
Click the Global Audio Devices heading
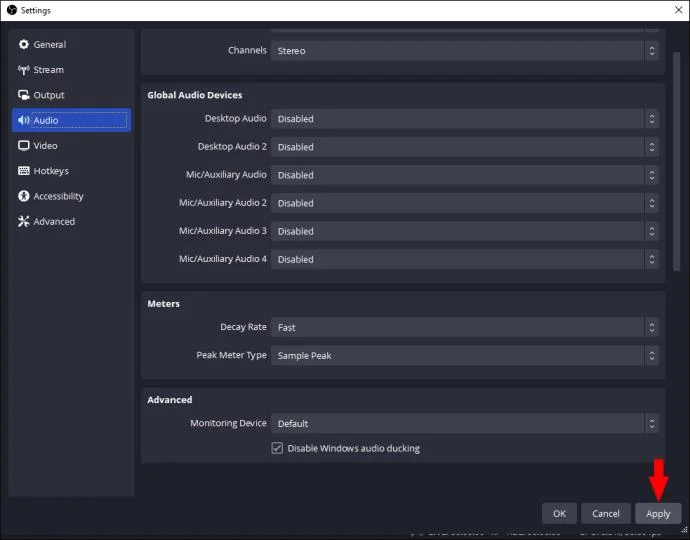click(195, 95)
